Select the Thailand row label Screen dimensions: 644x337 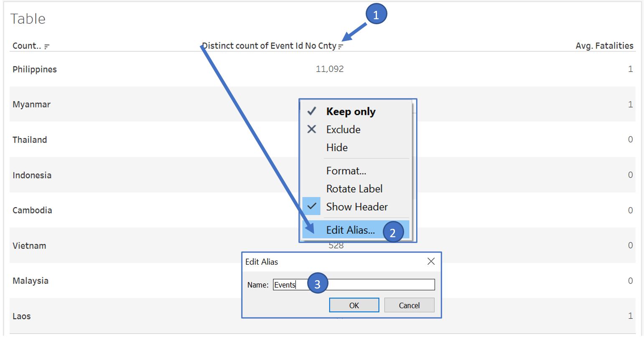point(30,140)
